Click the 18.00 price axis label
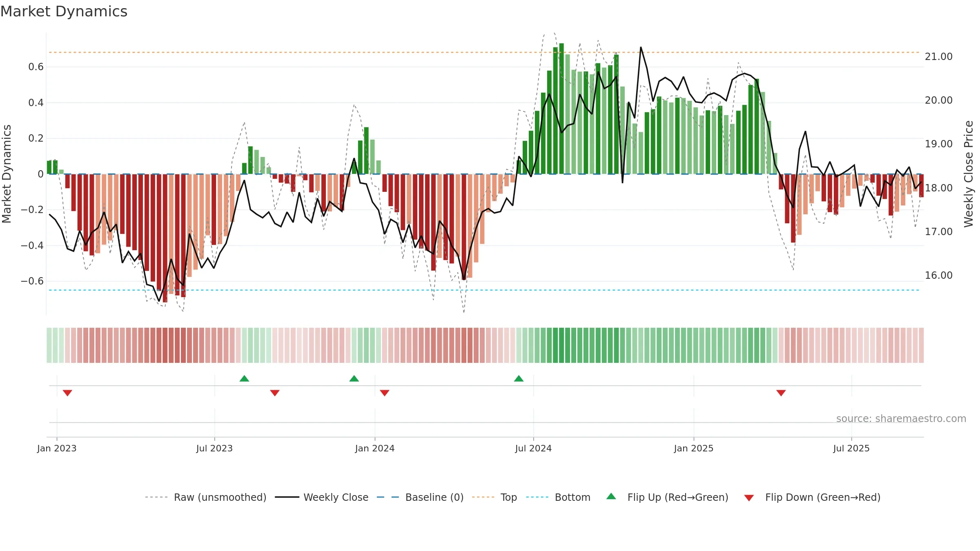 click(x=939, y=188)
